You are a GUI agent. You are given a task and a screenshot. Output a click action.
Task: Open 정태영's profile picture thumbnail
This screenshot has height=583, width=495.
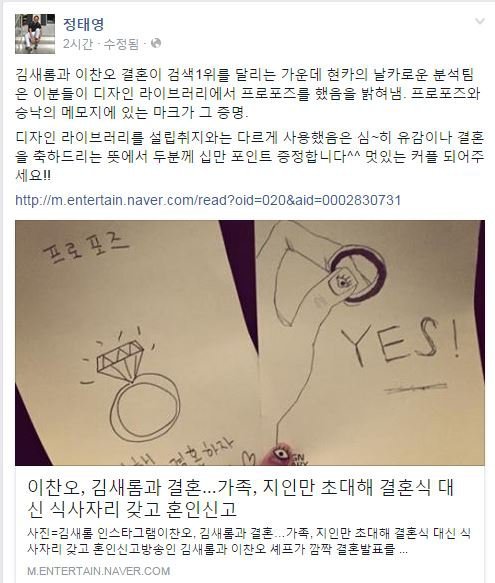click(35, 34)
